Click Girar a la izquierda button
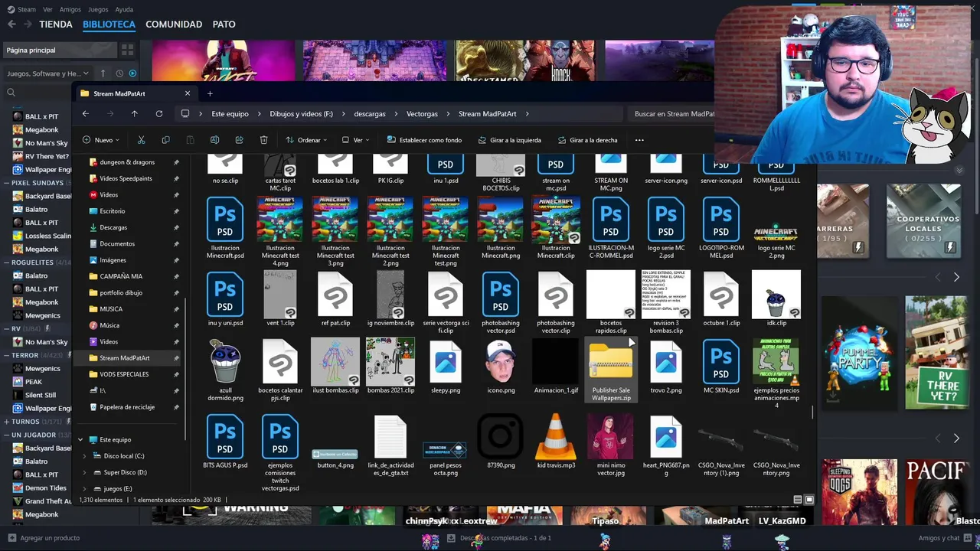This screenshot has height=551, width=980. click(x=509, y=140)
